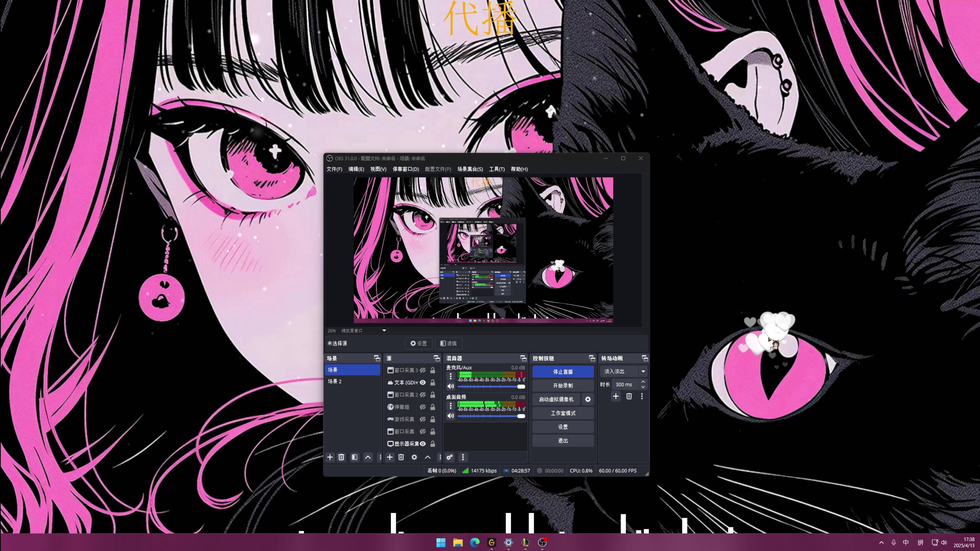980x551 pixels.
Task: Add a new source with plus icon
Action: (390, 457)
